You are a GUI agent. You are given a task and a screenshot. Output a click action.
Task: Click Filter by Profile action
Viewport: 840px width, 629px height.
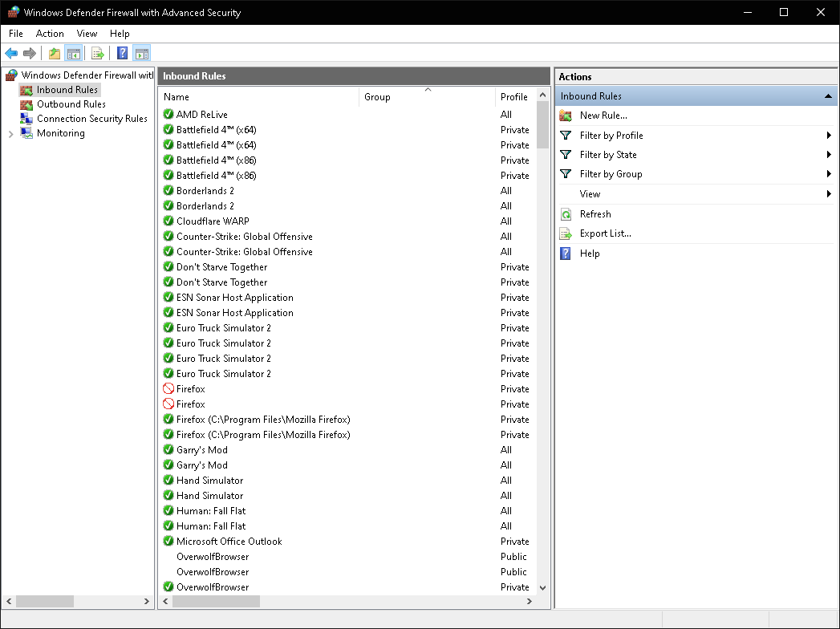(x=611, y=136)
